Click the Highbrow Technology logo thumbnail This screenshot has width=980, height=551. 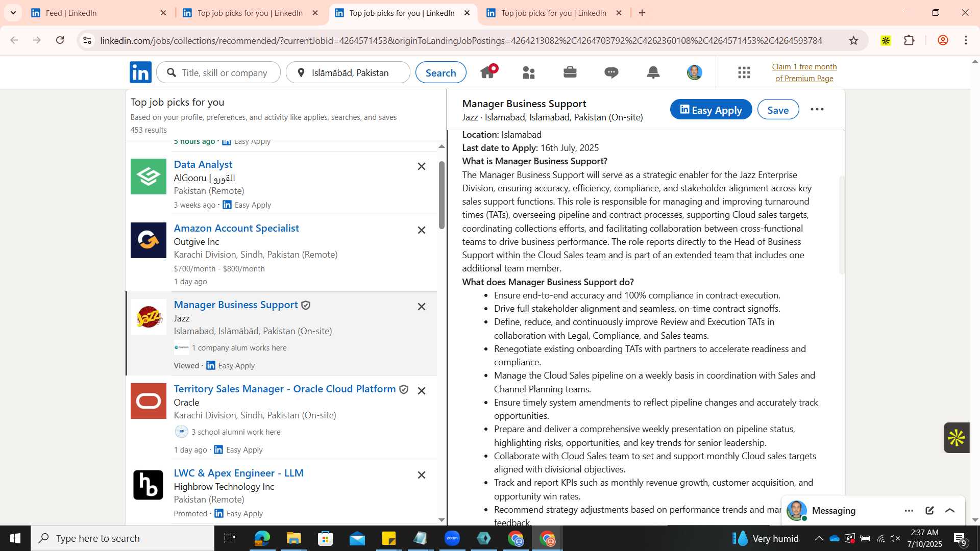tap(148, 485)
